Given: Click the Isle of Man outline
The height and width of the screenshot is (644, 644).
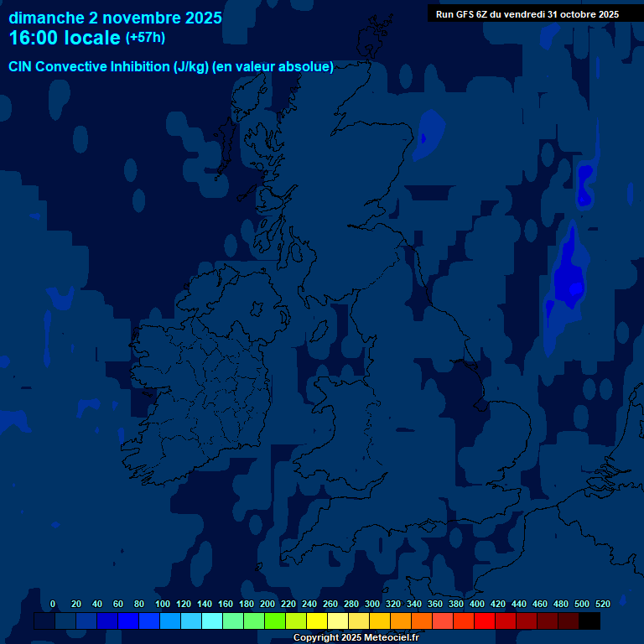Looking at the screenshot, I should tap(319, 330).
